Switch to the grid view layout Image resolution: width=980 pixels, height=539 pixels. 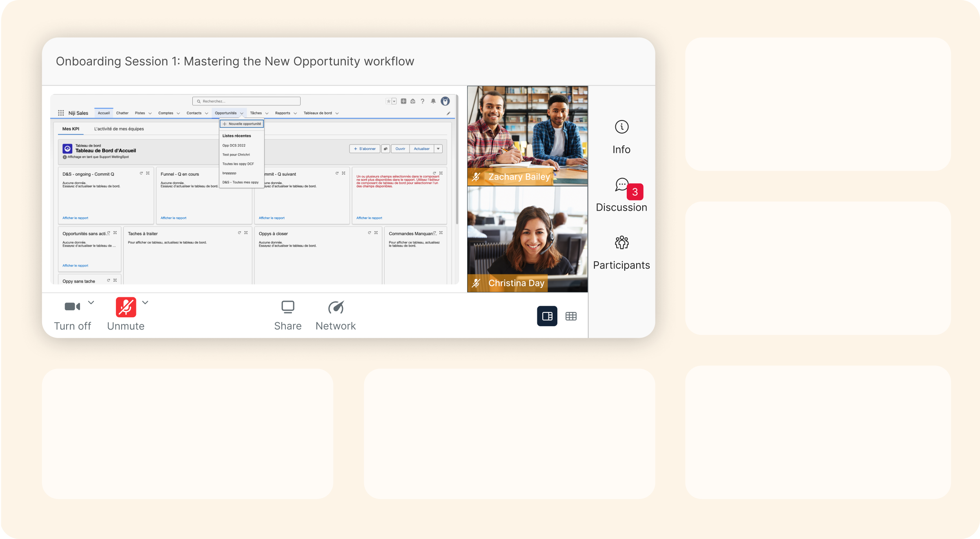pos(571,316)
